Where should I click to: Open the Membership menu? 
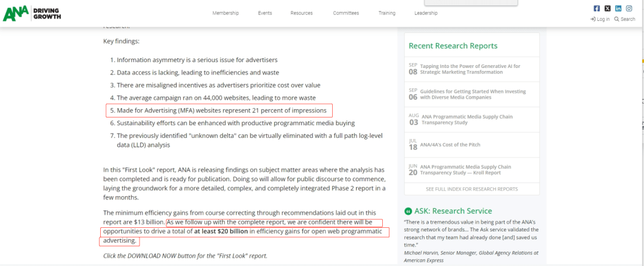(225, 13)
